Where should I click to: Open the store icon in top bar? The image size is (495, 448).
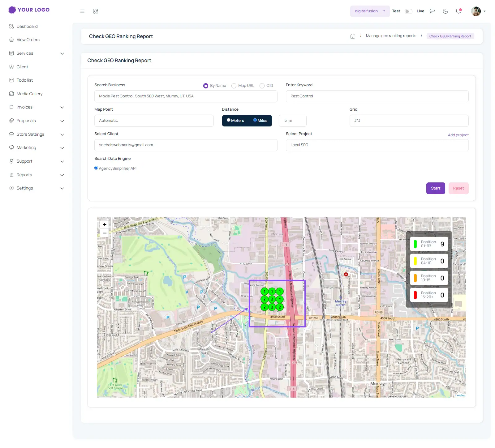click(432, 11)
